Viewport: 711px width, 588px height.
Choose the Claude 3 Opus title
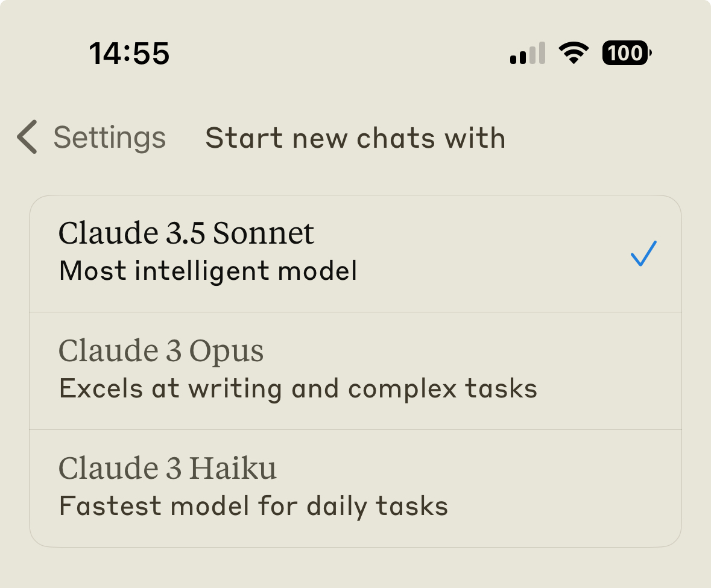point(161,351)
